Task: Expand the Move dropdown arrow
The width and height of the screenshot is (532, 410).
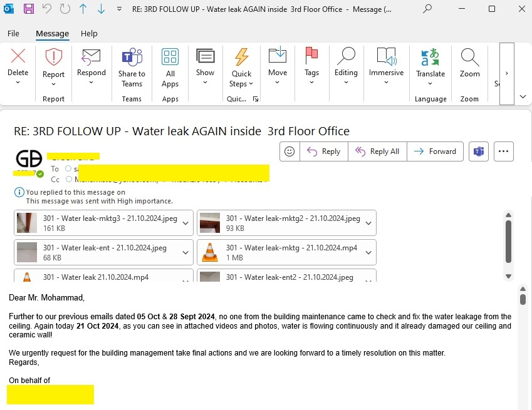Action: [278, 83]
